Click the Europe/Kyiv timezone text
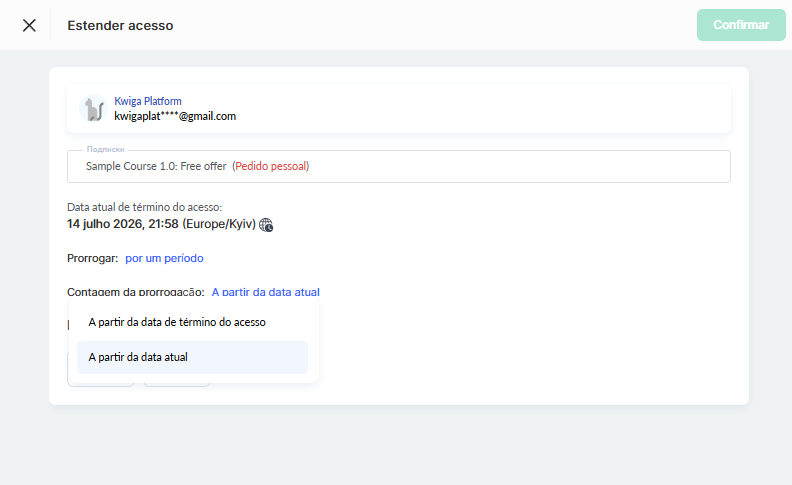The height and width of the screenshot is (485, 792). click(x=219, y=224)
